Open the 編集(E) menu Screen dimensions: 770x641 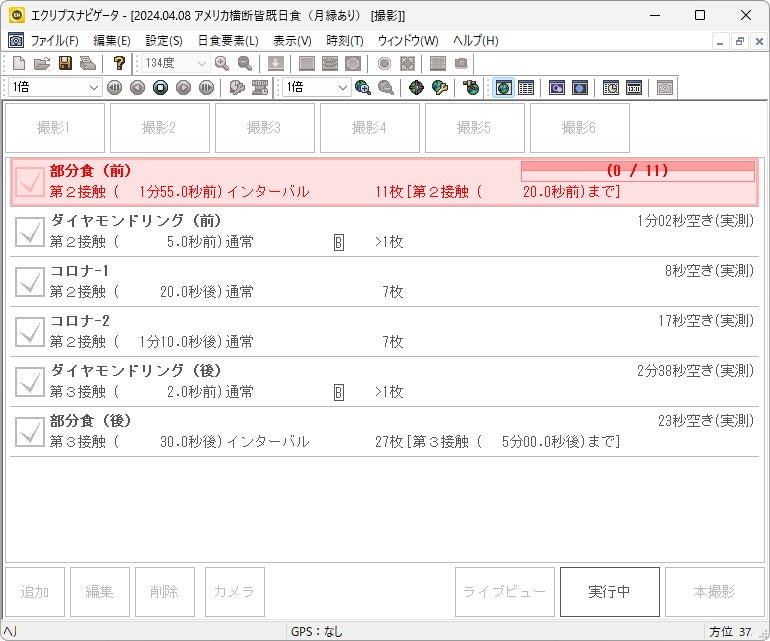point(112,41)
